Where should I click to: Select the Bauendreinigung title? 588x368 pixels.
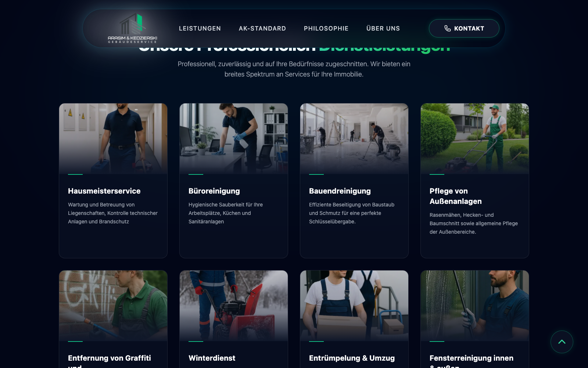tap(340, 191)
